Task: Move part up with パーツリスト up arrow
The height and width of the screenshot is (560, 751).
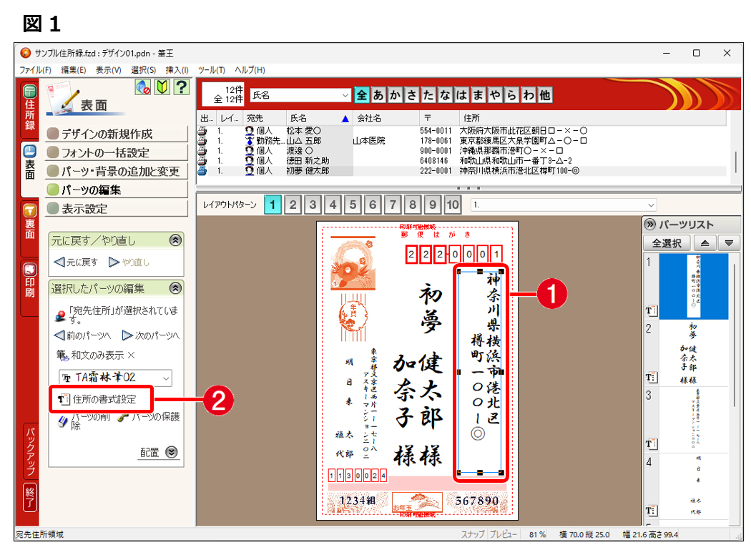Action: click(705, 243)
